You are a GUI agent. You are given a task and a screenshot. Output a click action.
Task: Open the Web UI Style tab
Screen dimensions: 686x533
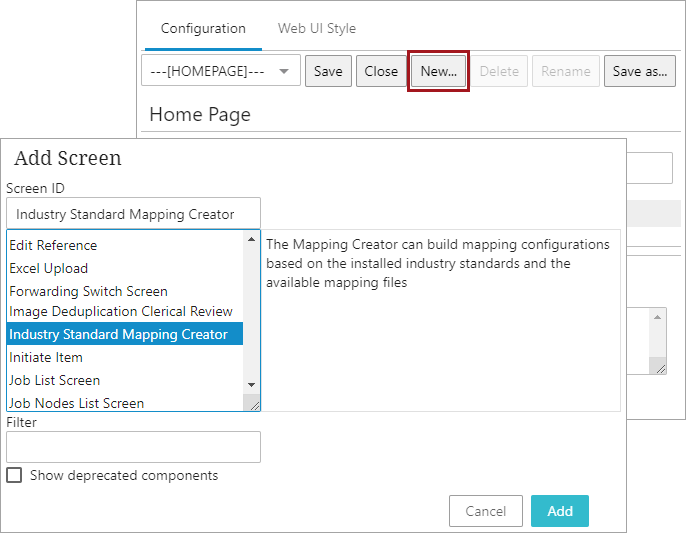click(x=317, y=28)
